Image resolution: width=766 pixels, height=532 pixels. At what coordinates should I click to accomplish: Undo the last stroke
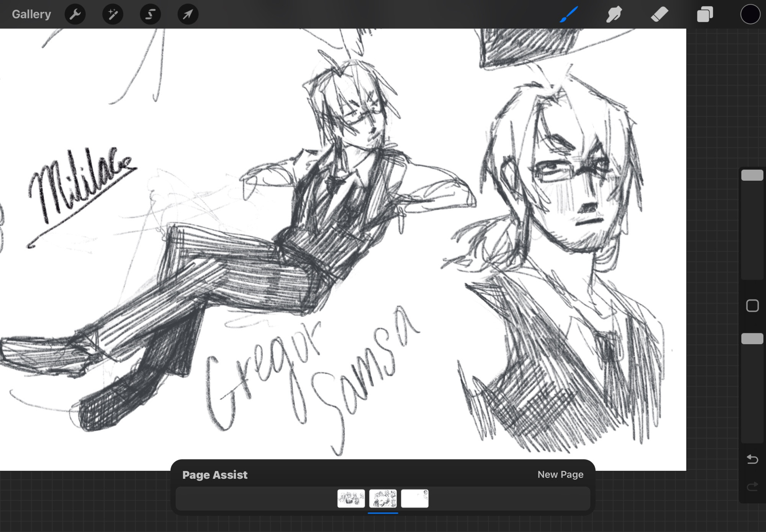click(x=752, y=459)
